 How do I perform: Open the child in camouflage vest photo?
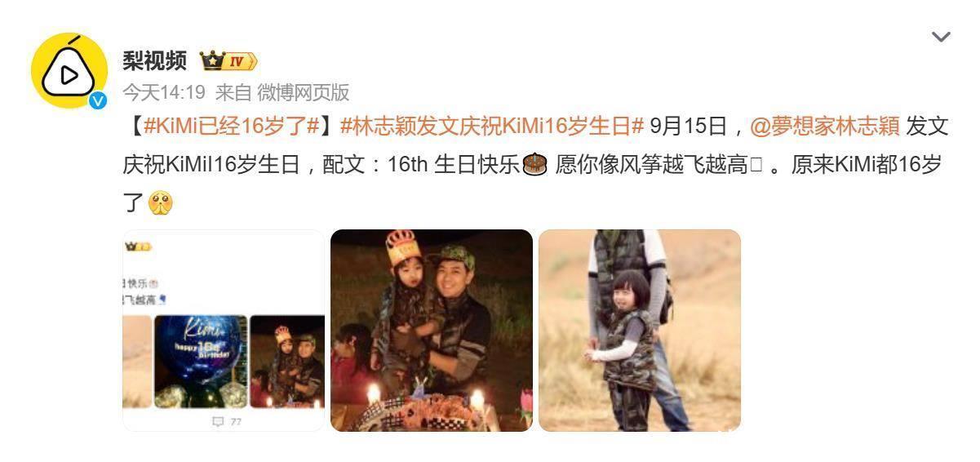(x=640, y=331)
